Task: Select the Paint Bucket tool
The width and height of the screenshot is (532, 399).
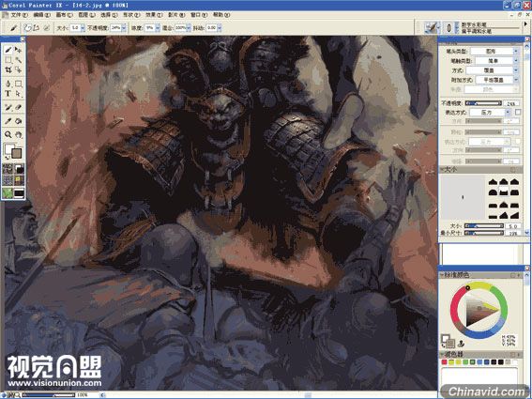Action: point(19,121)
